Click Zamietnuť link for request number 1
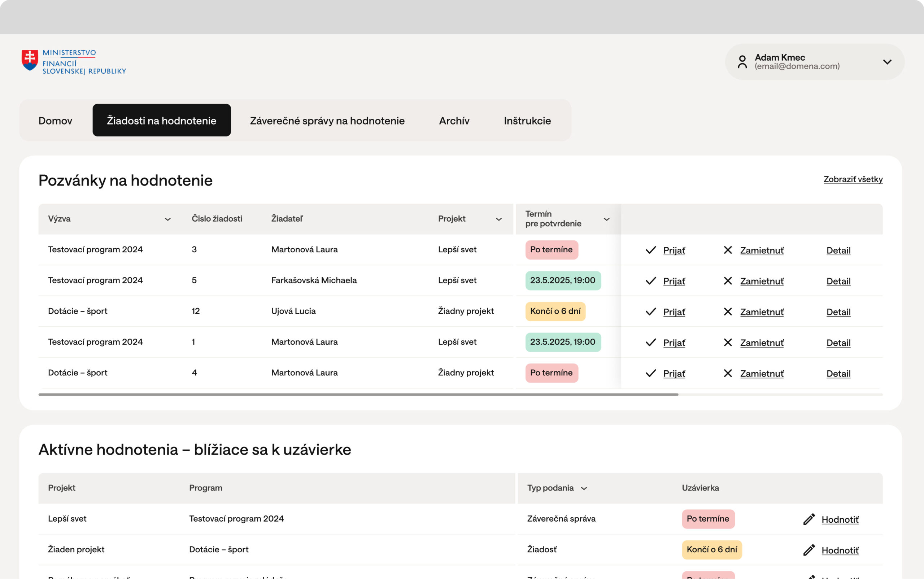Screen dimensions: 924x579 [762, 343]
